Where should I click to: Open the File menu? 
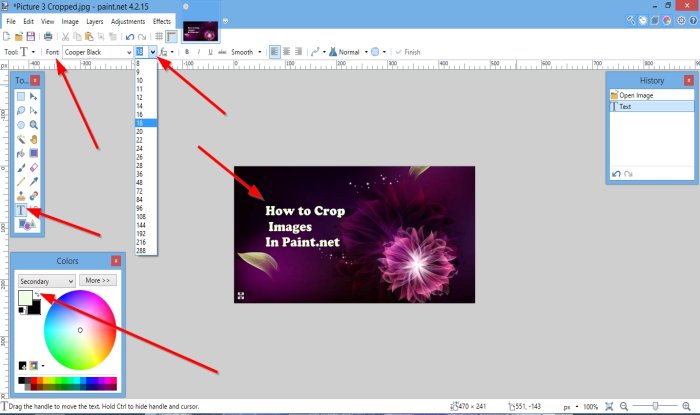click(11, 21)
